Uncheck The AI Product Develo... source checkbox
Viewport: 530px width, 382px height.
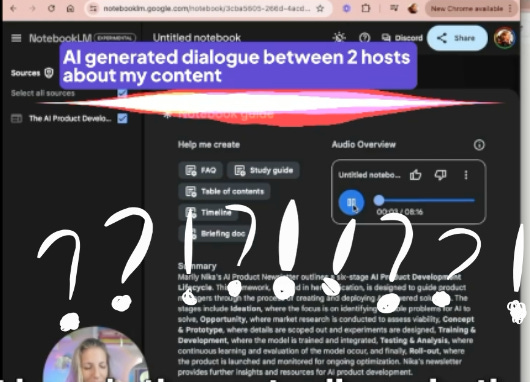click(122, 118)
